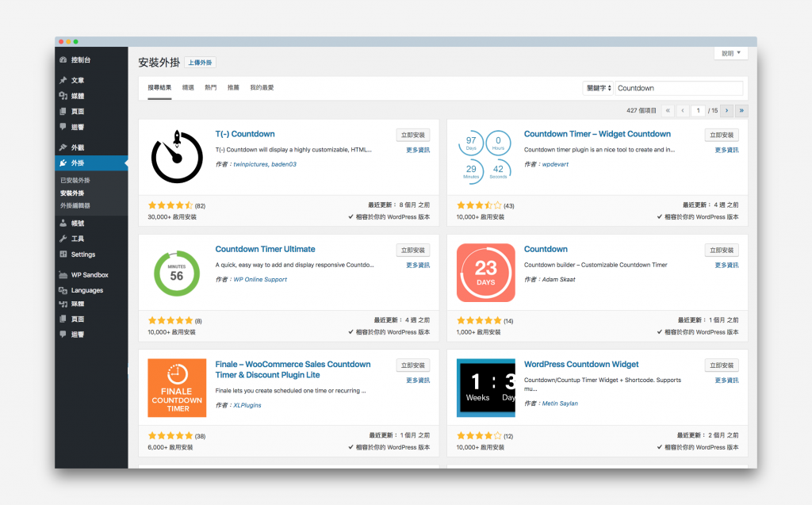The width and height of the screenshot is (812, 505).
Task: Click the 外觀 paintbrush icon
Action: click(x=63, y=147)
